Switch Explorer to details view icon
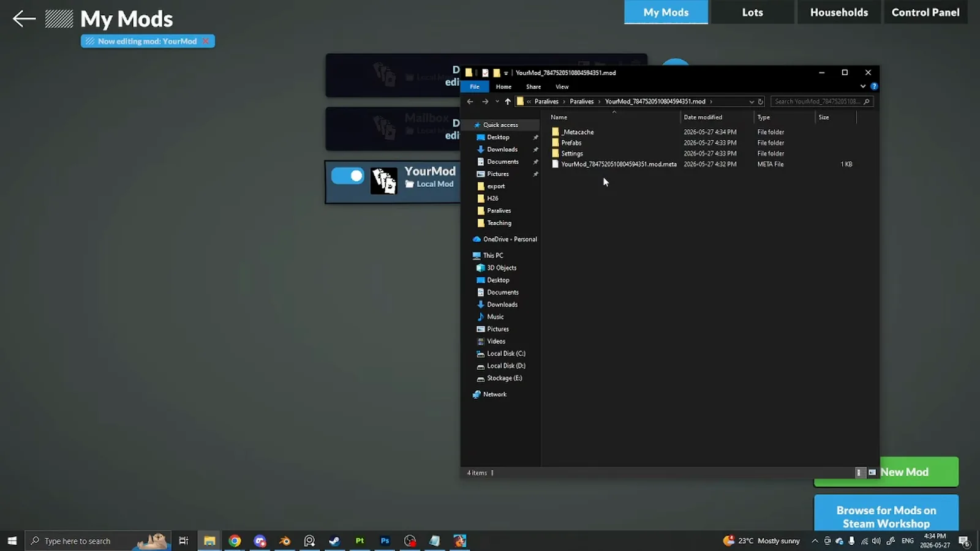This screenshot has width=980, height=551. click(859, 473)
